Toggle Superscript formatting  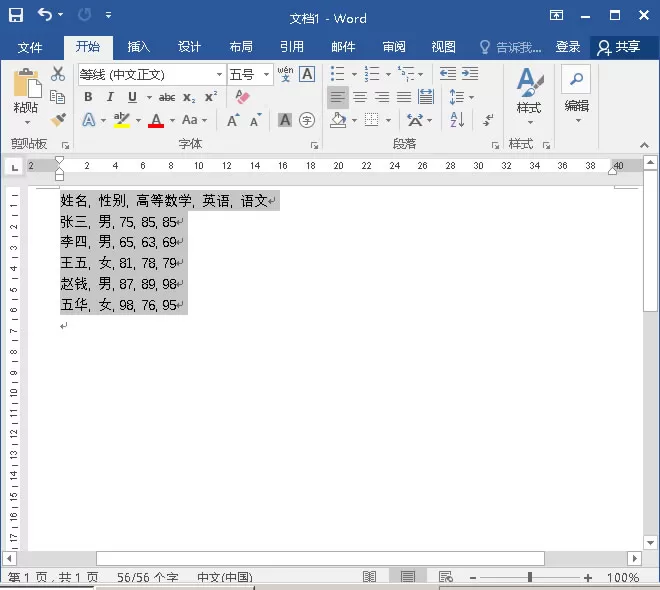tap(211, 97)
